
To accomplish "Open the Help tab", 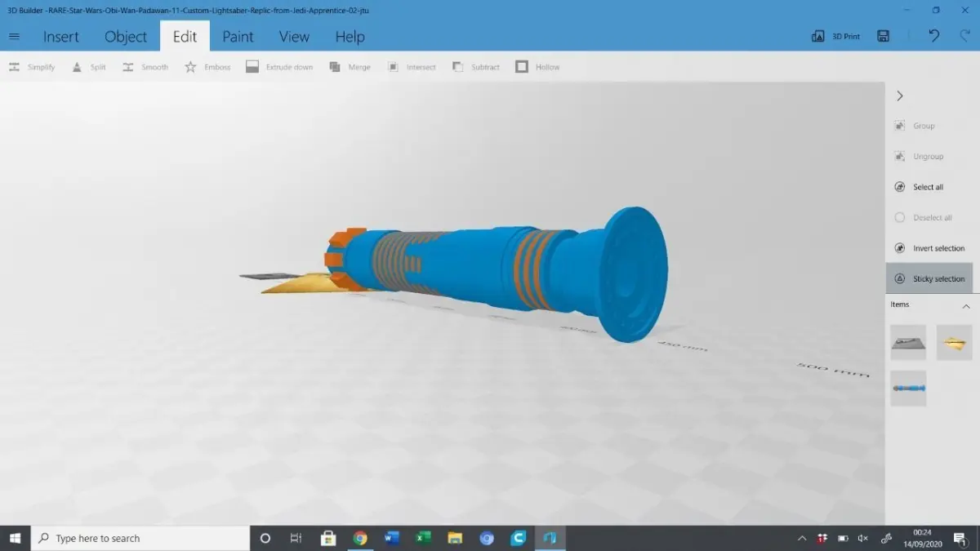I will [350, 37].
